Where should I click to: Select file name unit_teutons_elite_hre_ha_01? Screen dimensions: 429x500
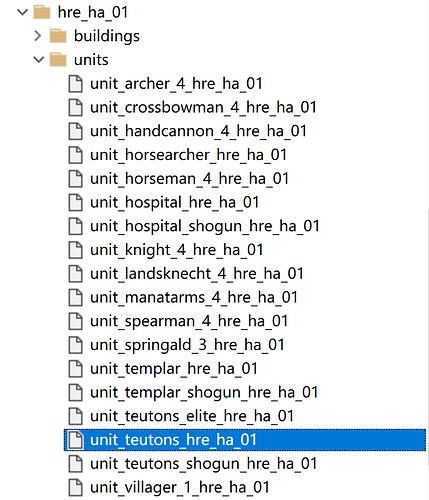(x=192, y=416)
